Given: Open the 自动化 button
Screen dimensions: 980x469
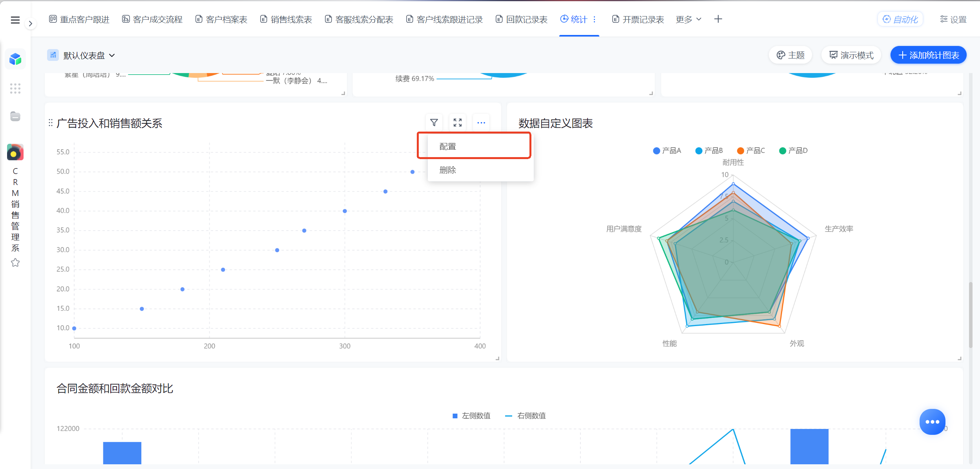Looking at the screenshot, I should pyautogui.click(x=900, y=19).
